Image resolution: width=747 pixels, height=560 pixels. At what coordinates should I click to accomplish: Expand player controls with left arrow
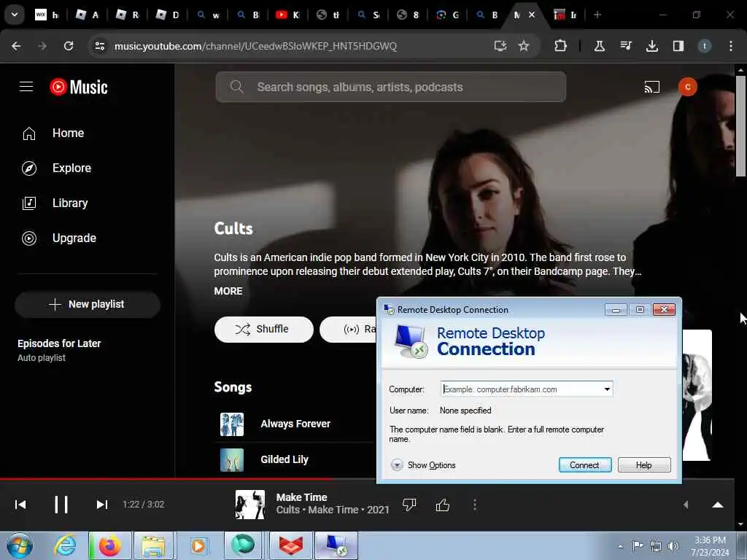[x=686, y=505]
